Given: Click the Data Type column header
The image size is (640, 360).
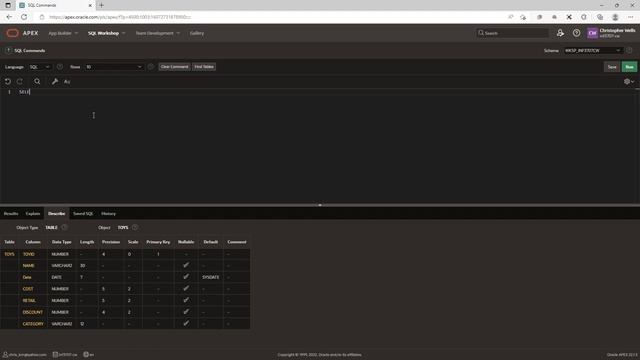Looking at the screenshot, I should coord(62,242).
